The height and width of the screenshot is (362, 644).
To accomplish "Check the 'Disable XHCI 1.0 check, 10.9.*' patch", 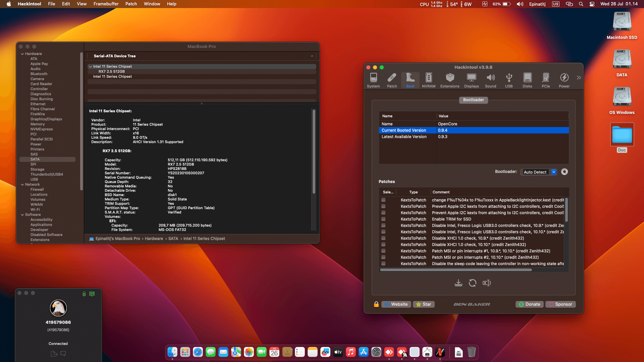I will [383, 238].
